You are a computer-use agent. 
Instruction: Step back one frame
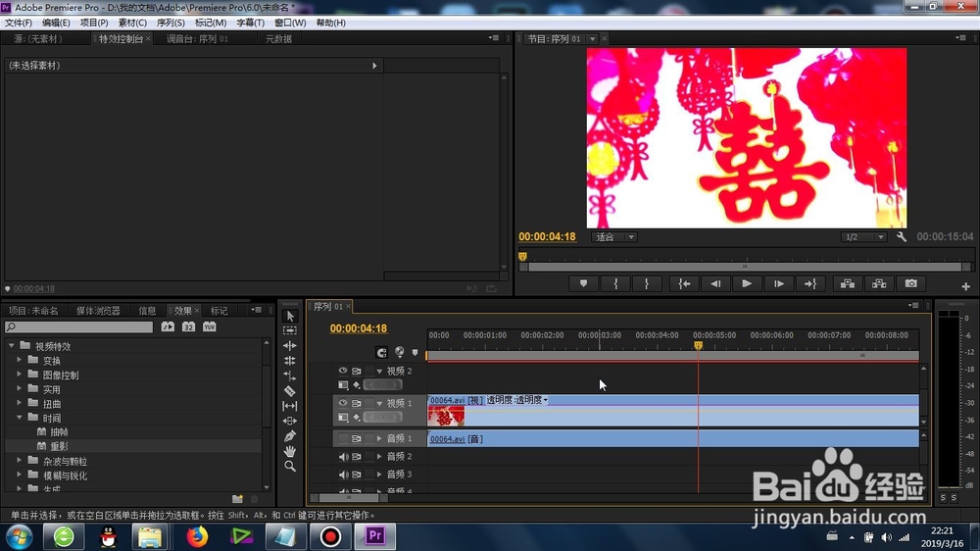pyautogui.click(x=715, y=284)
